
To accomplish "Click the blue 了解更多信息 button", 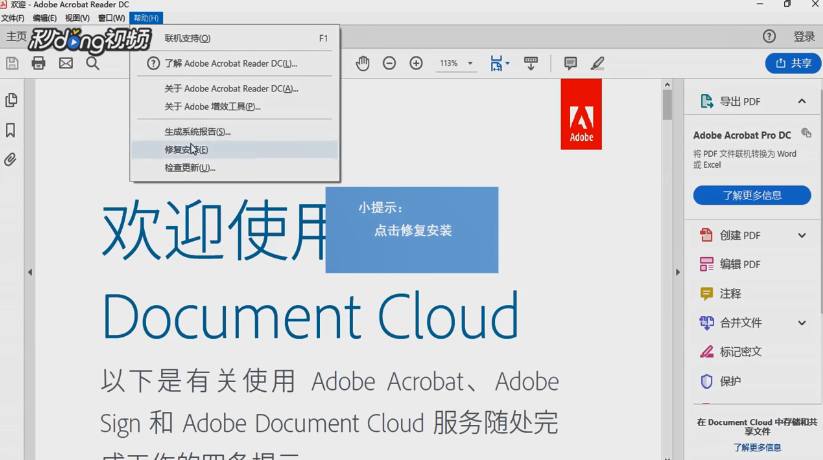I will click(752, 195).
